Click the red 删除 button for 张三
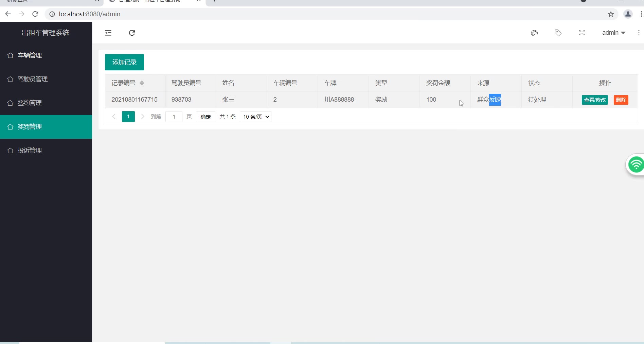The image size is (644, 344). click(621, 100)
